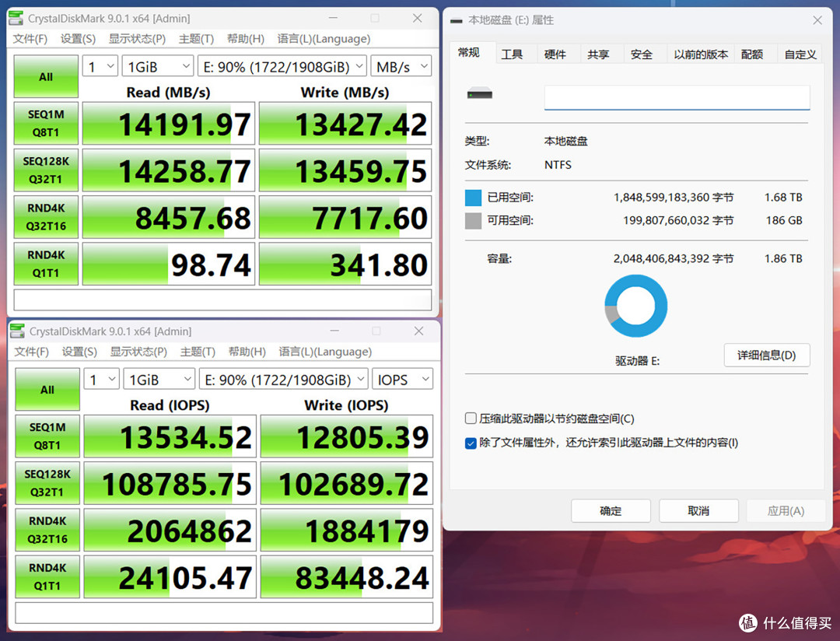840x641 pixels.
Task: Click the disk usage donut chart
Action: click(x=636, y=306)
